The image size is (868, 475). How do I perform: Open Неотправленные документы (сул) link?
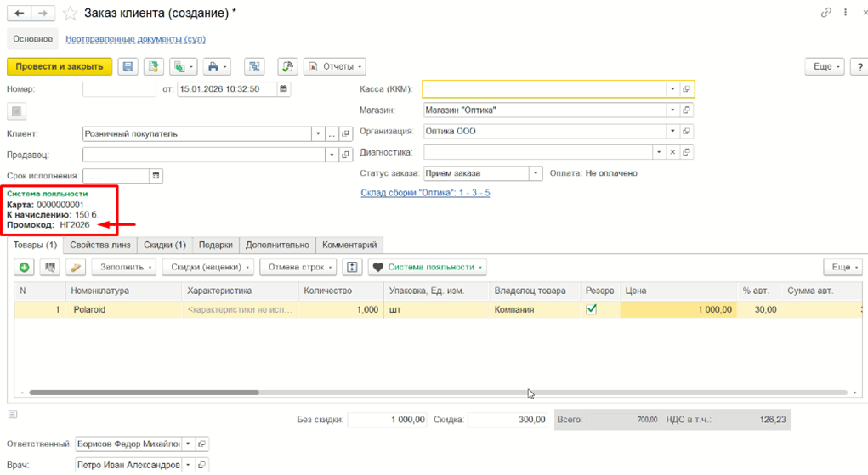136,39
